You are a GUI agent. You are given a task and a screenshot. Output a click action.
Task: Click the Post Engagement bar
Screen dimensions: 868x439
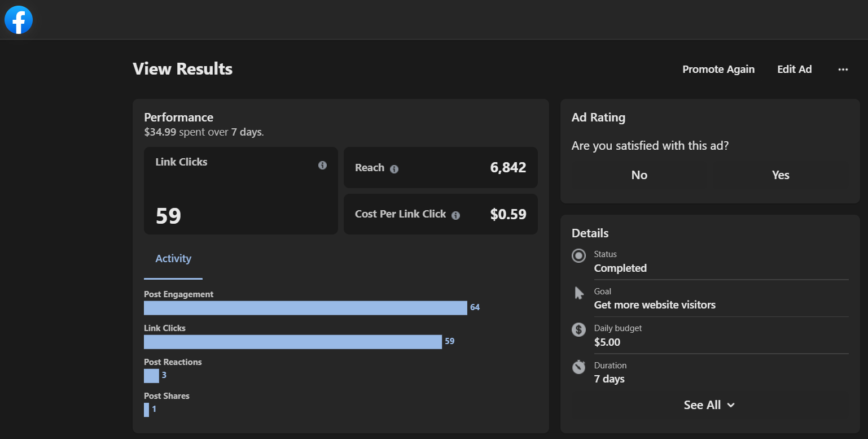[x=305, y=308]
